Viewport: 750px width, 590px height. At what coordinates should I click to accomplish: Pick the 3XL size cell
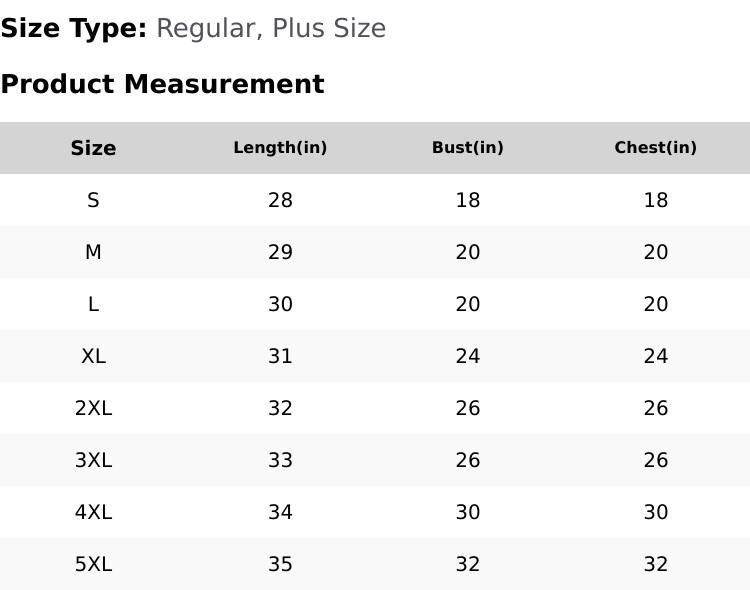[x=93, y=460]
